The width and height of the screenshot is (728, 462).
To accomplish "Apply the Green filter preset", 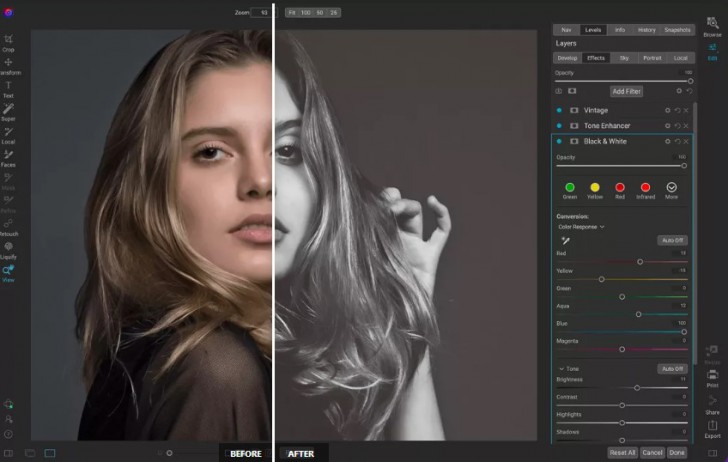I will click(570, 190).
